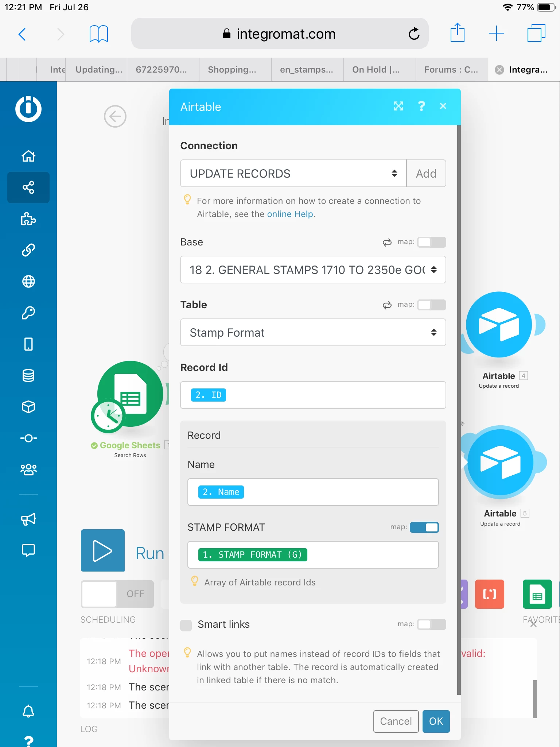The height and width of the screenshot is (747, 560).
Task: Open Base dropdown GENERAL STAMPS
Action: pyautogui.click(x=313, y=270)
